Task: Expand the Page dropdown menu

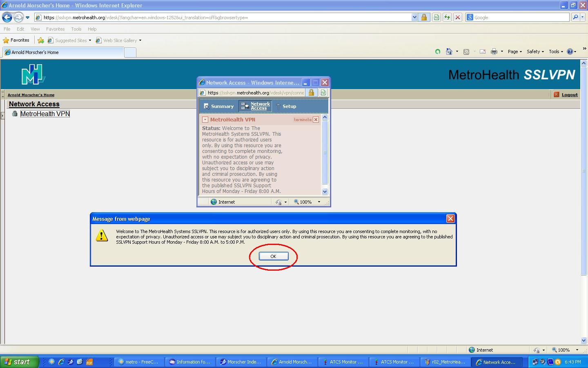Action: pyautogui.click(x=514, y=52)
